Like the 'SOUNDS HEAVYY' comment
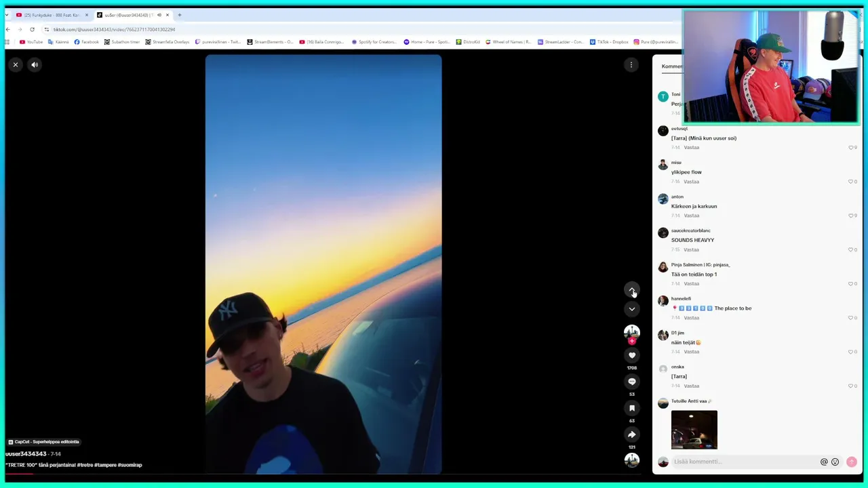Image resolution: width=868 pixels, height=488 pixels. point(852,249)
